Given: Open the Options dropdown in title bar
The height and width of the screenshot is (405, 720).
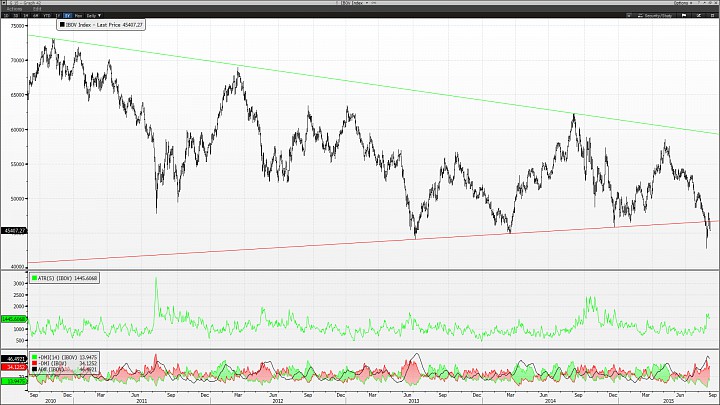Looking at the screenshot, I should pyautogui.click(x=684, y=3).
